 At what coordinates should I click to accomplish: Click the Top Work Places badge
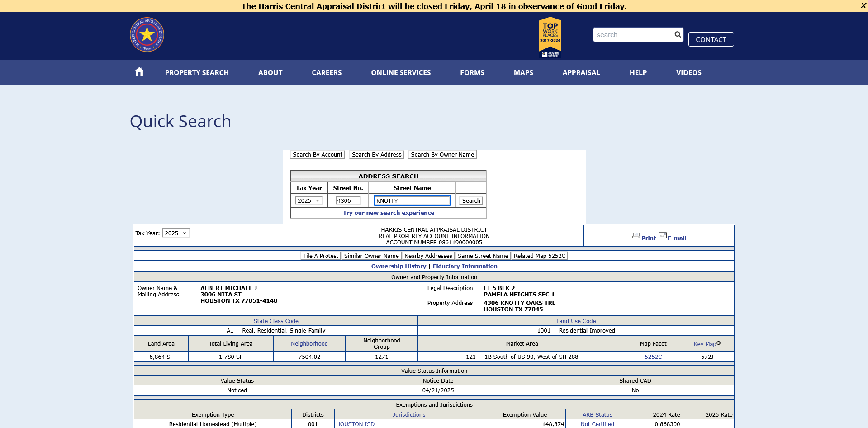(550, 37)
